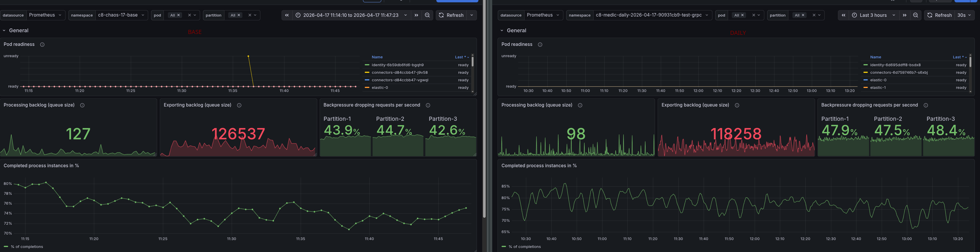The image size is (980, 252).
Task: Remove the 'All' chip from left pod filter
Action: (x=178, y=15)
